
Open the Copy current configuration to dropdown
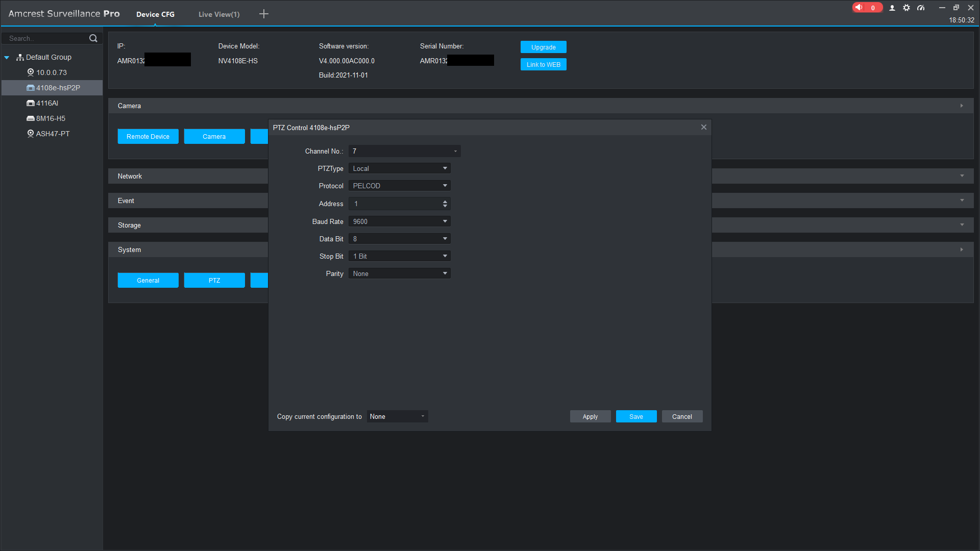[x=398, y=416]
